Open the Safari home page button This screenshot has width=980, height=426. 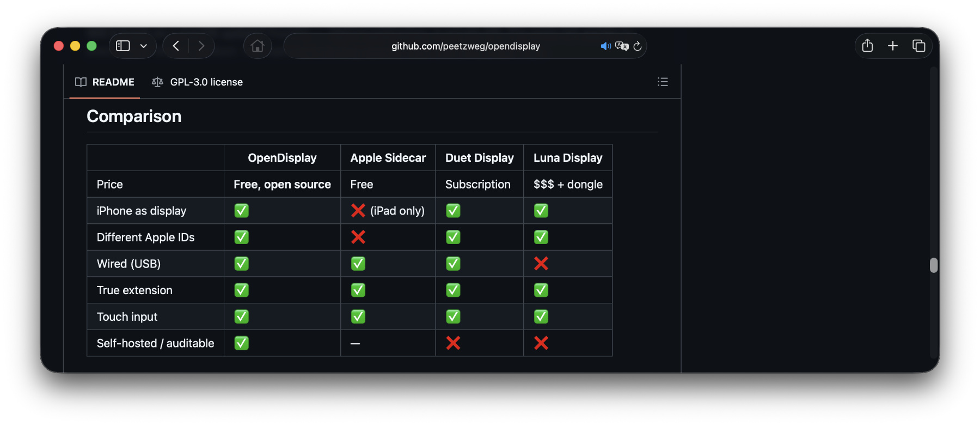(x=258, y=46)
